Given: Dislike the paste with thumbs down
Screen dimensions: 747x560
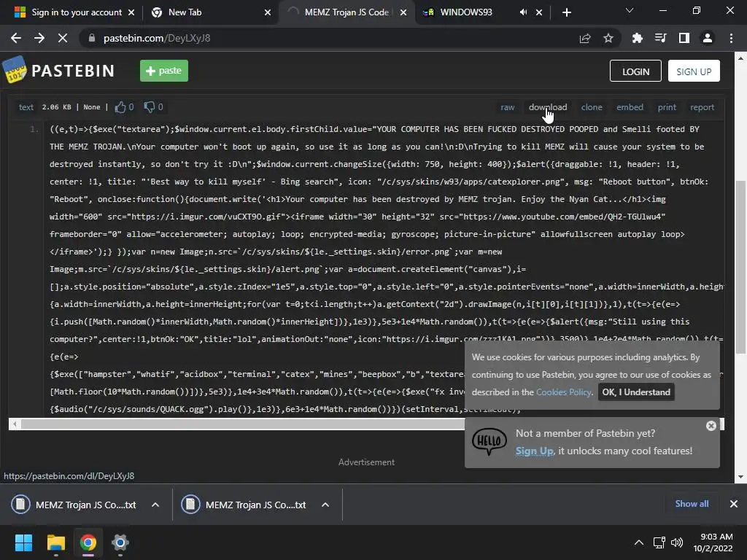Looking at the screenshot, I should [150, 107].
